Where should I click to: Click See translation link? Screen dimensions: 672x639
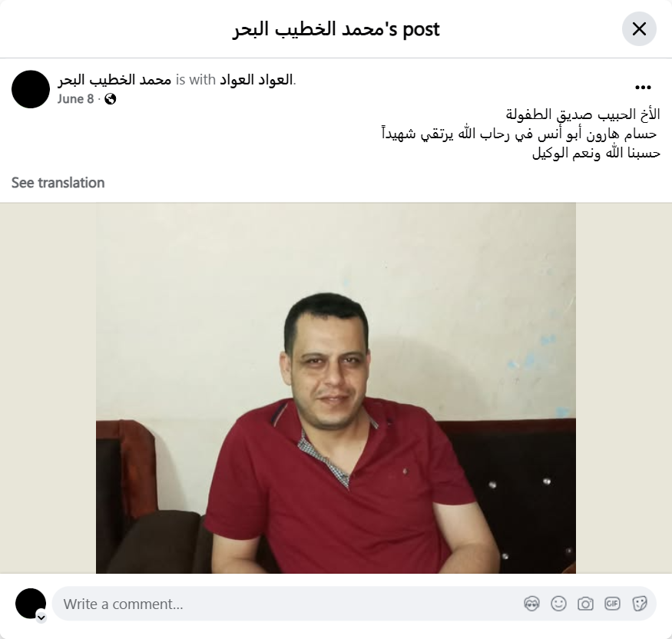(x=58, y=183)
